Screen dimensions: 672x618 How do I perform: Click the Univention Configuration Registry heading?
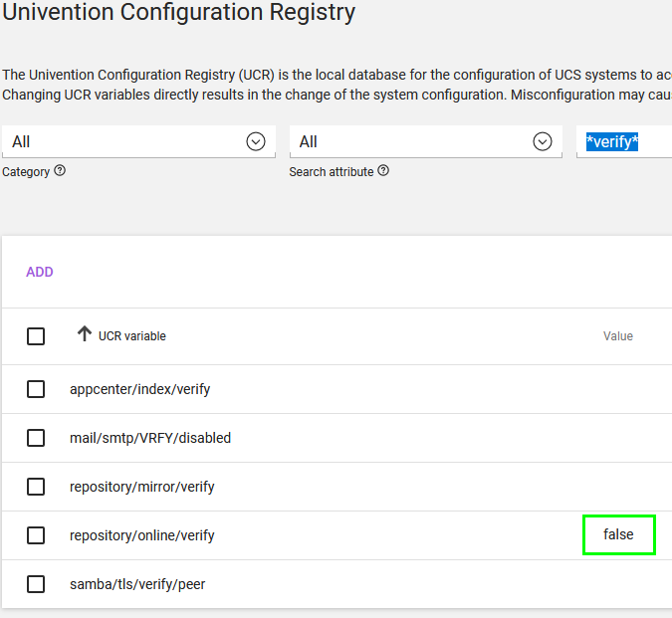click(179, 12)
